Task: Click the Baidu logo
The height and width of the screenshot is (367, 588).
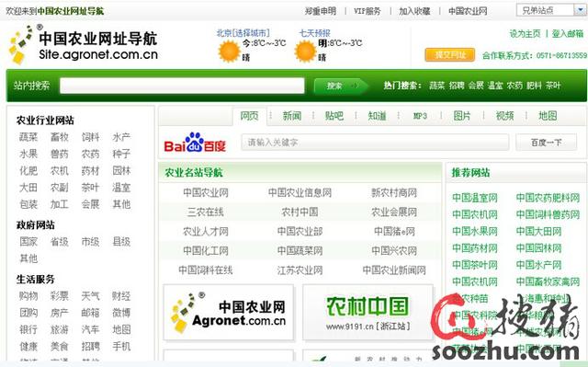Action: point(195,143)
